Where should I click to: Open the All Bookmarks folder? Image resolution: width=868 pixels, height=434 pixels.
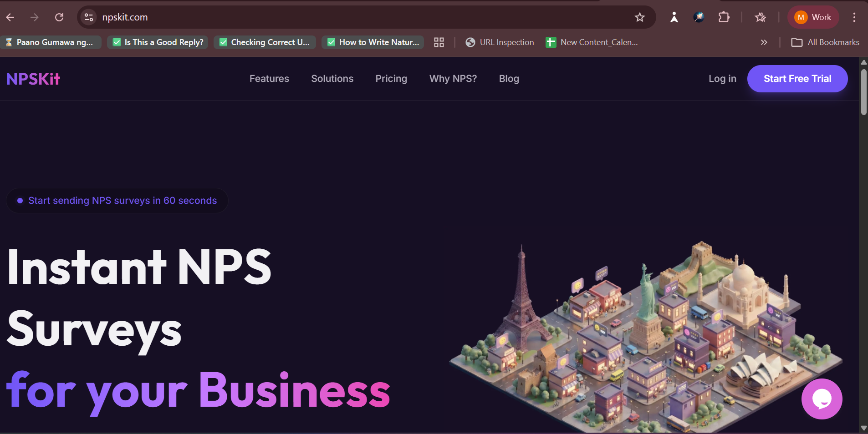825,42
